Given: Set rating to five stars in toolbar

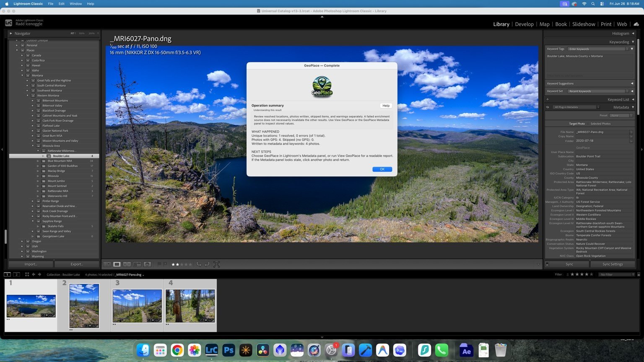Looking at the screenshot, I should (190, 264).
